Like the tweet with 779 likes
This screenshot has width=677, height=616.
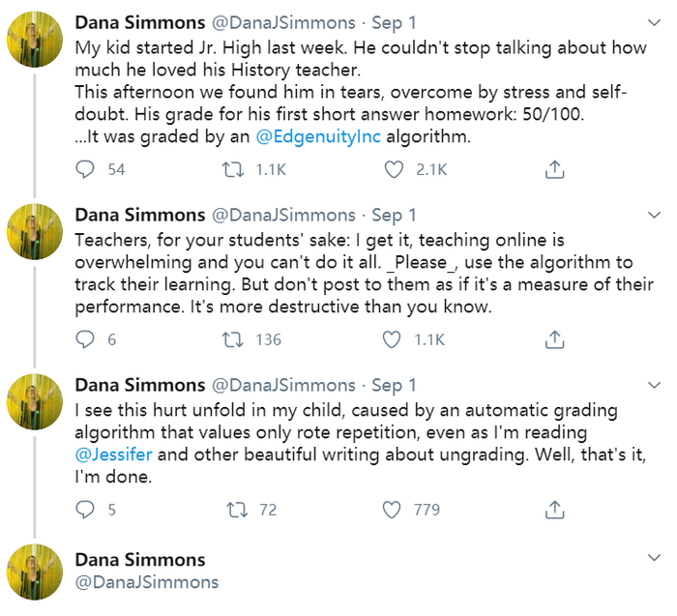394,509
